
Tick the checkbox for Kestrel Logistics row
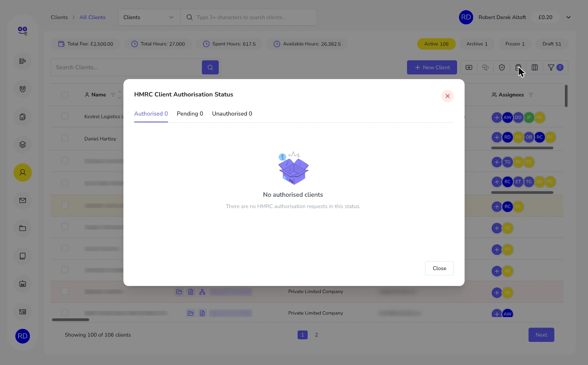coord(65,116)
